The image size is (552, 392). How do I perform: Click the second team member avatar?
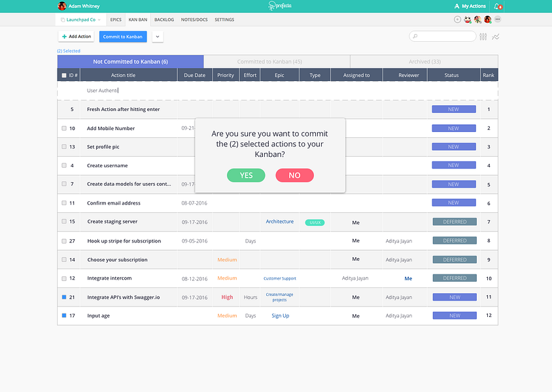click(477, 20)
